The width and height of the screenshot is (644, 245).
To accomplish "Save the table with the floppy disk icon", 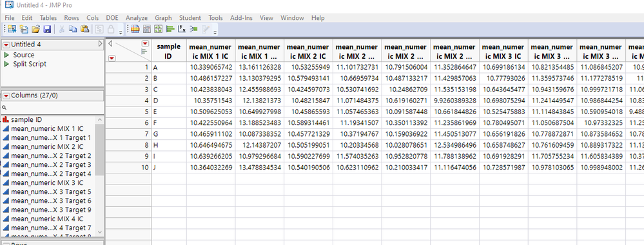I will pos(47,29).
